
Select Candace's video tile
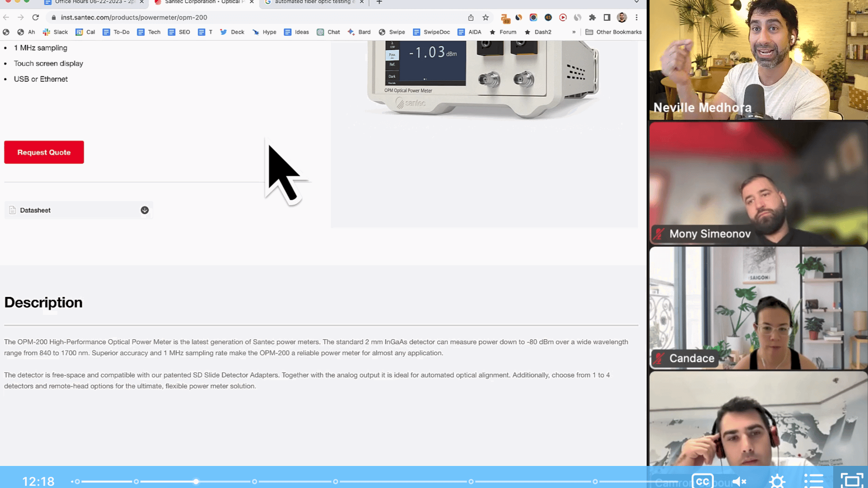coord(759,308)
